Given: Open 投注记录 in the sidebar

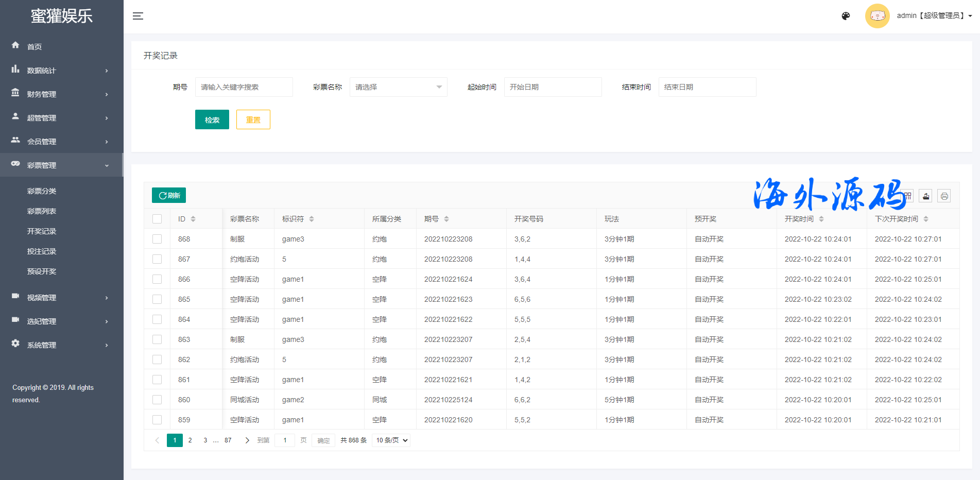Looking at the screenshot, I should [42, 251].
